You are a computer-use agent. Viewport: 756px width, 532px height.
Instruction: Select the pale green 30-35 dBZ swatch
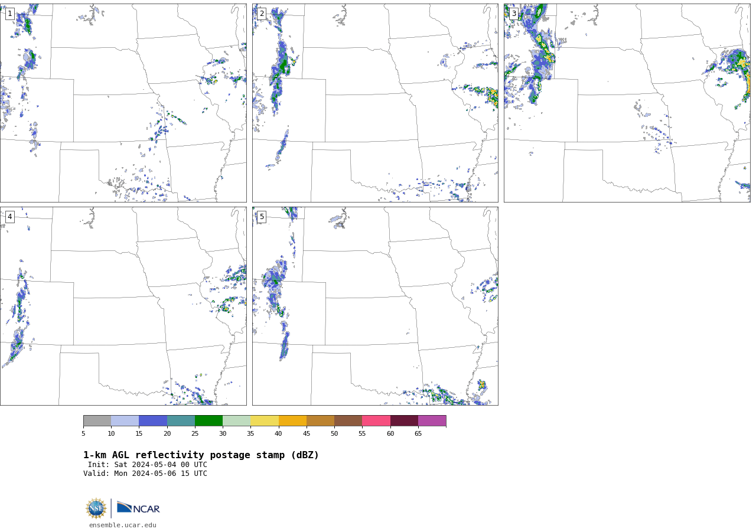(x=236, y=421)
